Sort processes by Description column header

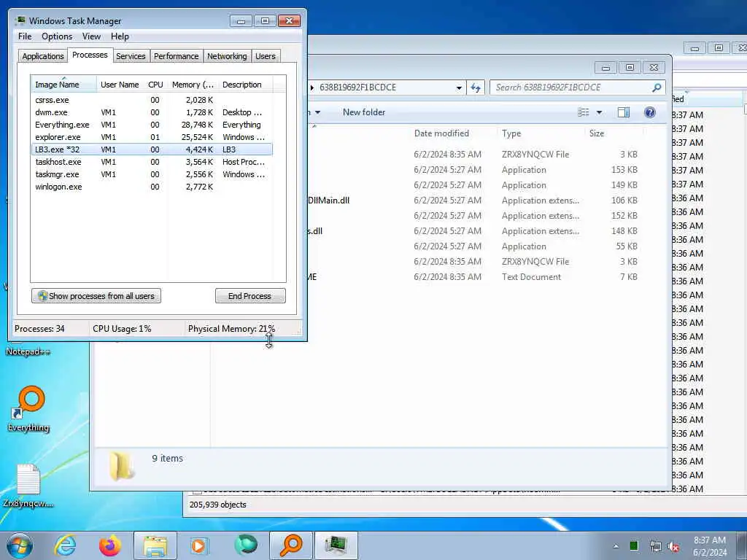[x=245, y=85]
